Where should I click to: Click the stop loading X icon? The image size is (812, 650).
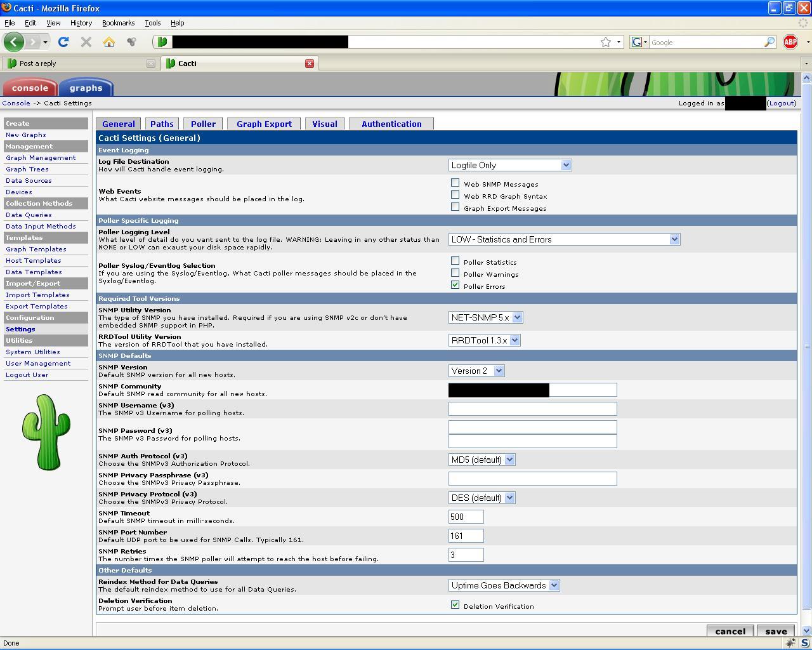[x=86, y=42]
